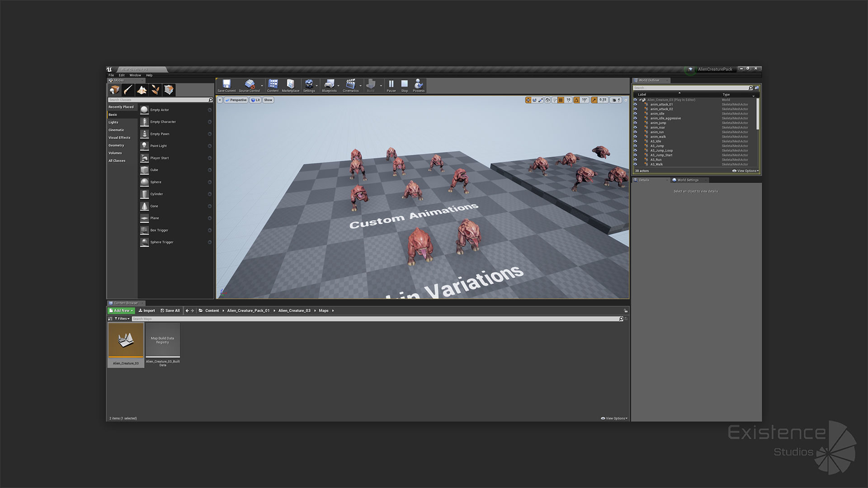The image size is (868, 488).
Task: Click the Import button
Action: click(146, 311)
